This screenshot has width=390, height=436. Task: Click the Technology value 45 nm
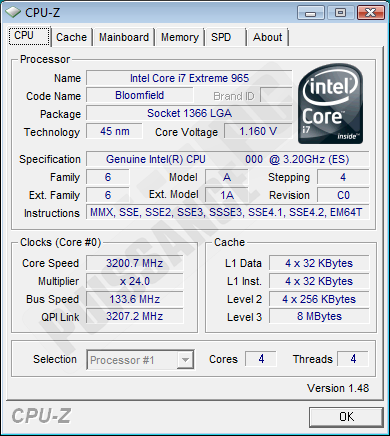coord(114,131)
